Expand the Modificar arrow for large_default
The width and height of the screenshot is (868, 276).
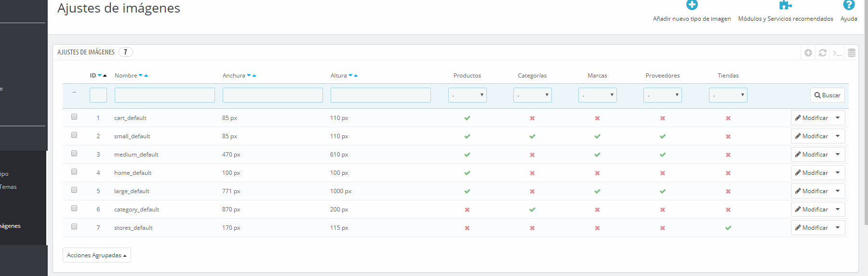[x=838, y=191]
